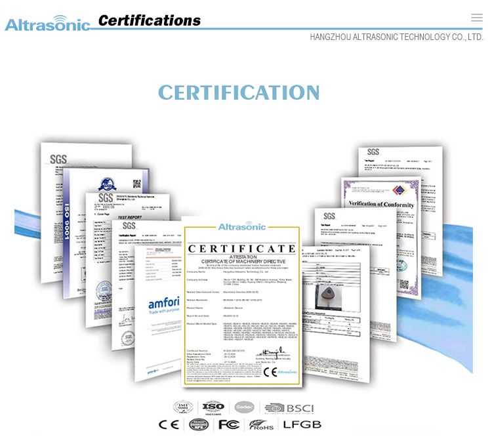
Task: Click the round REACH badge logo
Action: (x=199, y=425)
